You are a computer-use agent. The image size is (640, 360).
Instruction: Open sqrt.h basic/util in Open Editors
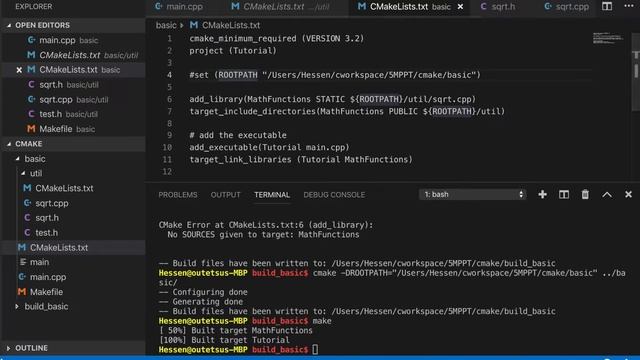coord(73,85)
